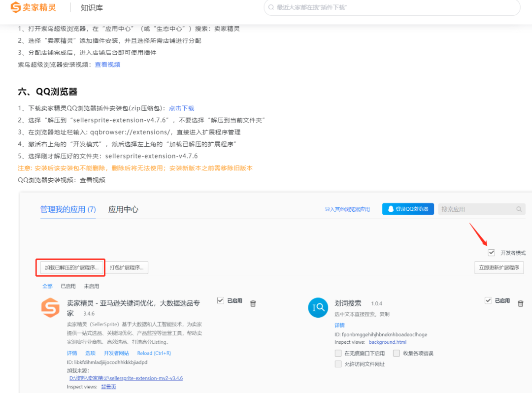
Task: Select the 全部 filter tab
Action: coord(47,286)
